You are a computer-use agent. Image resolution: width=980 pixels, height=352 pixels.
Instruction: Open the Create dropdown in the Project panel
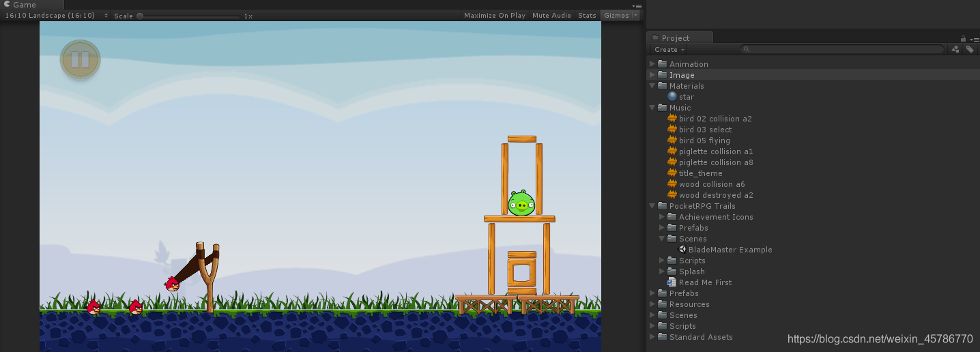(669, 49)
